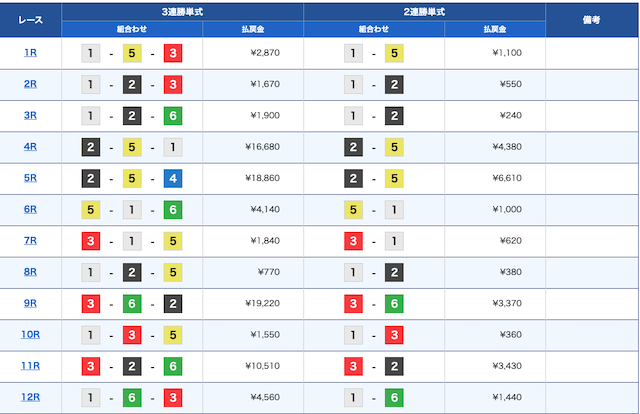Click blue boat number 4 badge in 5R

(x=173, y=178)
